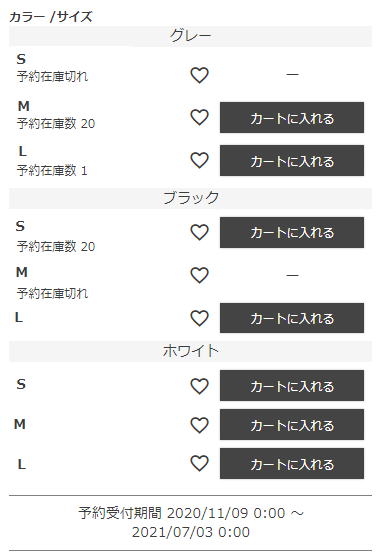Favorite the ホワイト S size heart icon
Viewport: 385px width, 560px height.
[199, 386]
